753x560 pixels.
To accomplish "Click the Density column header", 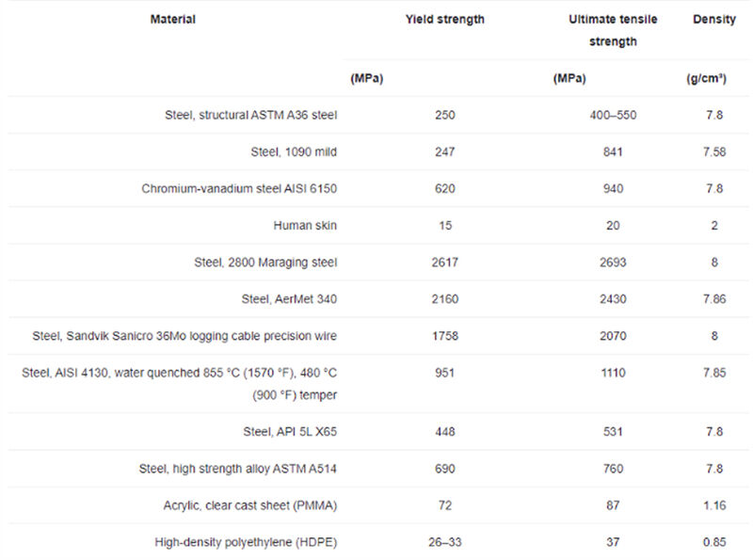I will 714,19.
